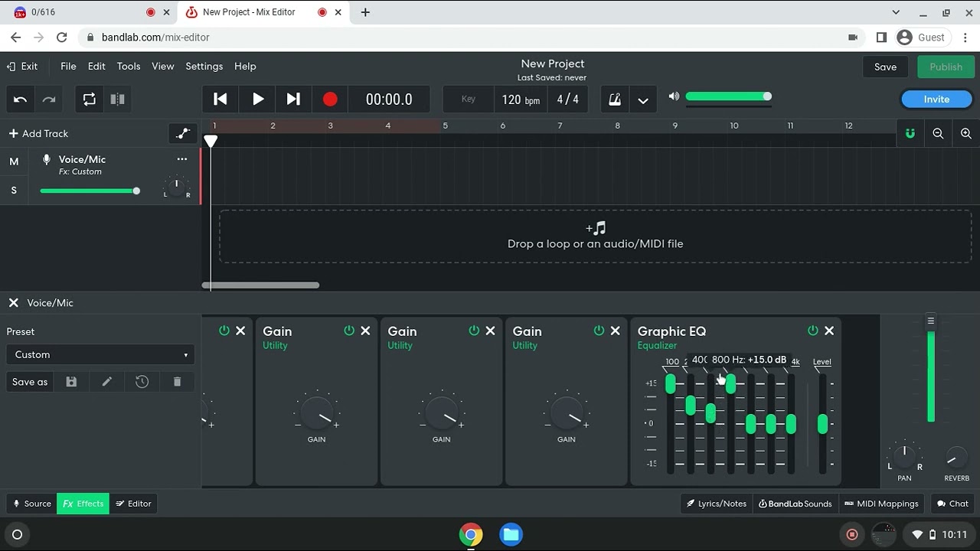Toggle the metronome icon
This screenshot has width=980, height=551.
pyautogui.click(x=614, y=99)
